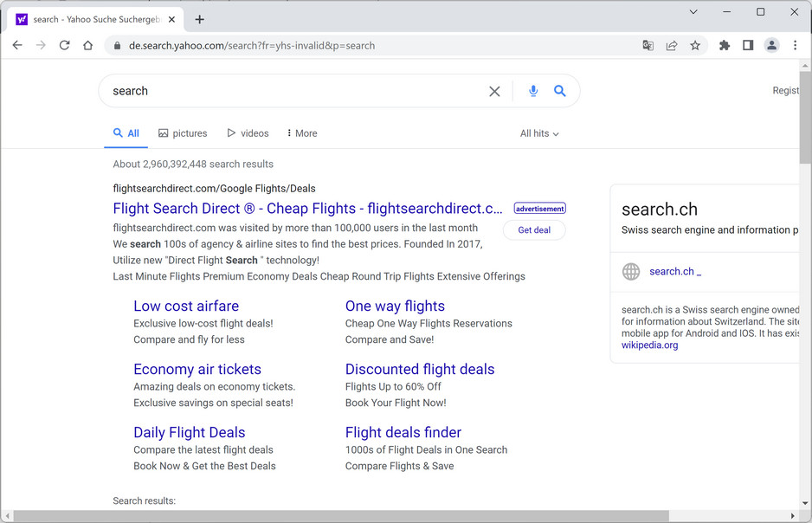Clear the search box with X icon
Image resolution: width=812 pixels, height=523 pixels.
494,91
